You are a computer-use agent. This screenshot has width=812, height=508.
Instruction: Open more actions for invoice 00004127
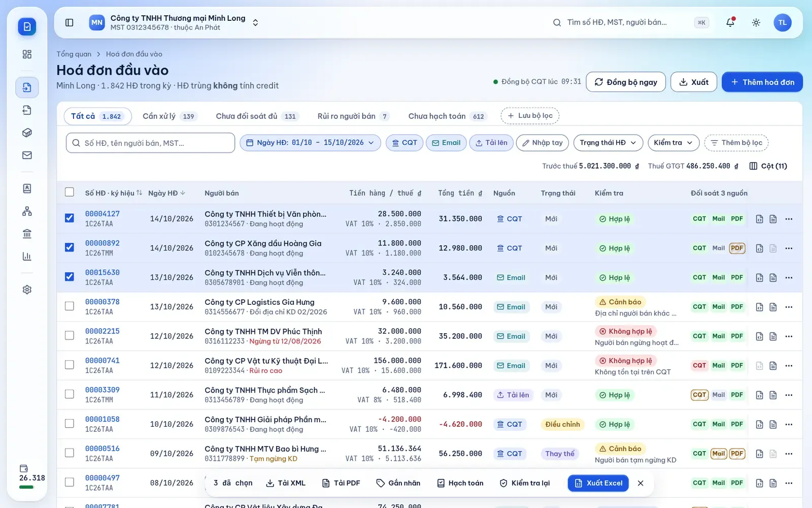click(789, 219)
